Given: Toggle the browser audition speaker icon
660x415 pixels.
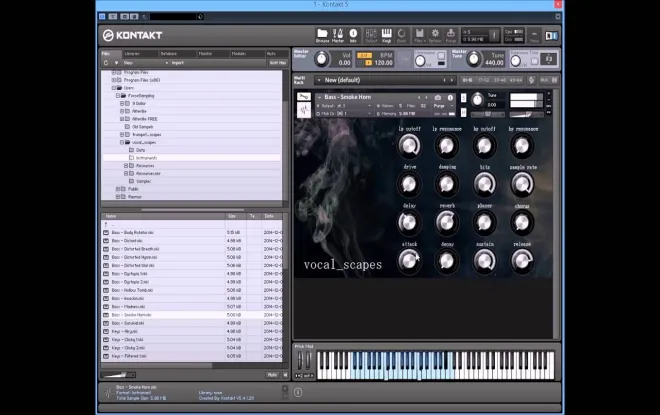Looking at the screenshot, I should [x=285, y=375].
